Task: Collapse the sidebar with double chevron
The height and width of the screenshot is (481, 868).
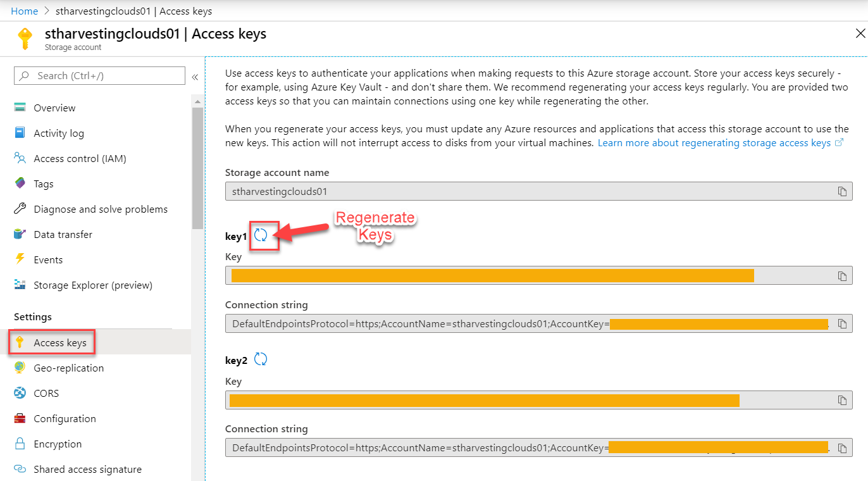Action: (195, 77)
